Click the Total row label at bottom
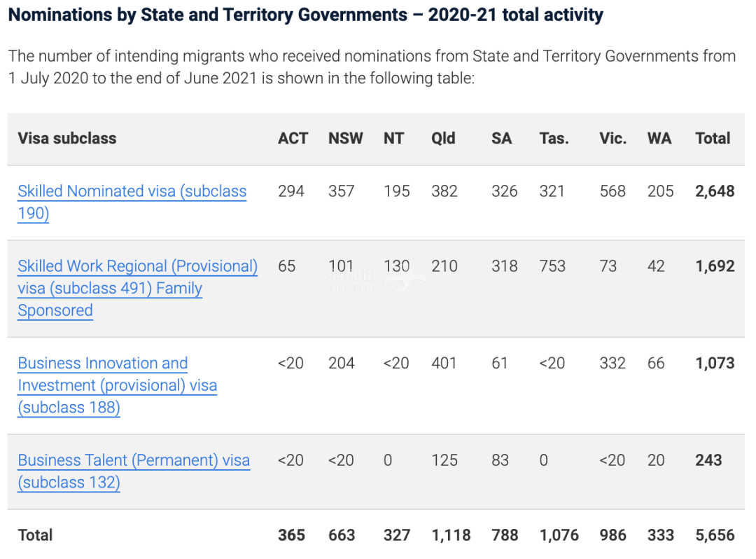The image size is (756, 559). tap(36, 536)
